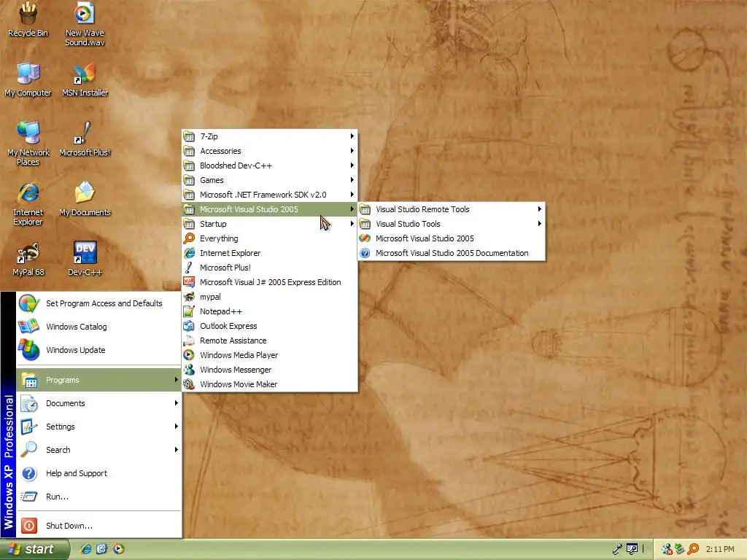The height and width of the screenshot is (560, 747).
Task: Open the Recycle Bin desktop icon
Action: pyautogui.click(x=28, y=20)
